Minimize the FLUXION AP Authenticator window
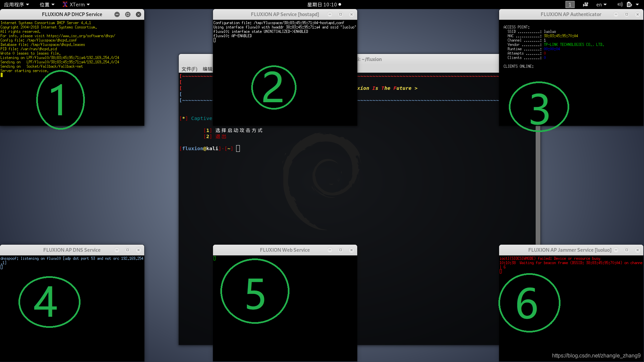 click(616, 14)
